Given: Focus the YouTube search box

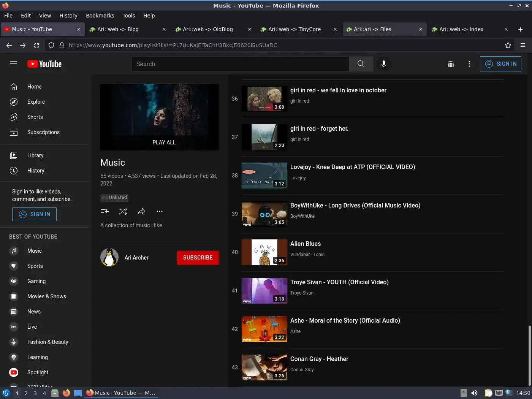Looking at the screenshot, I should (x=240, y=64).
